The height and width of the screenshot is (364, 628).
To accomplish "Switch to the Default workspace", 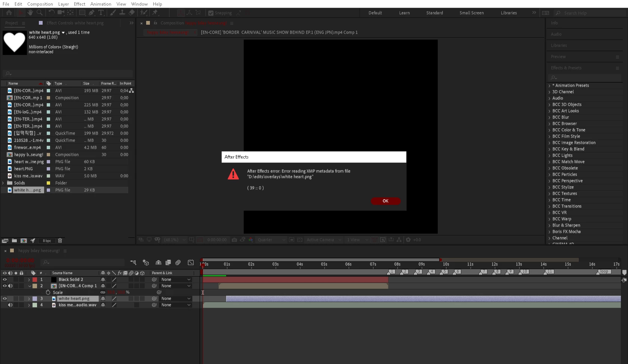I will (375, 13).
